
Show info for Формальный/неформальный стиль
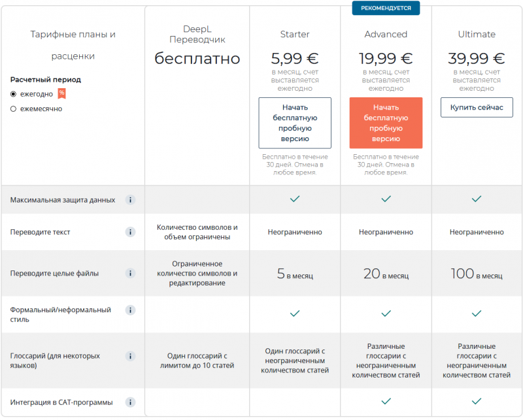130,310
